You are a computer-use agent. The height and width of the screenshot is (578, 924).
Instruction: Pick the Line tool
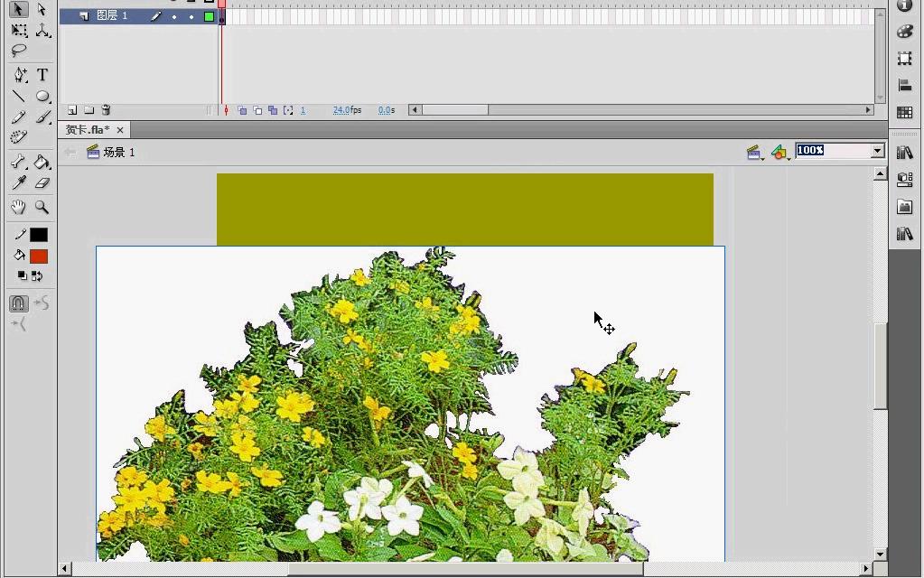[x=19, y=96]
